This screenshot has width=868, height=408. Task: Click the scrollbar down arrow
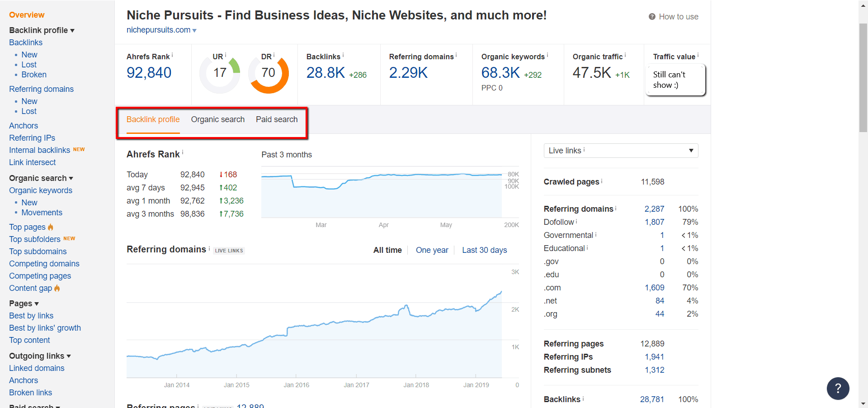pos(863,403)
